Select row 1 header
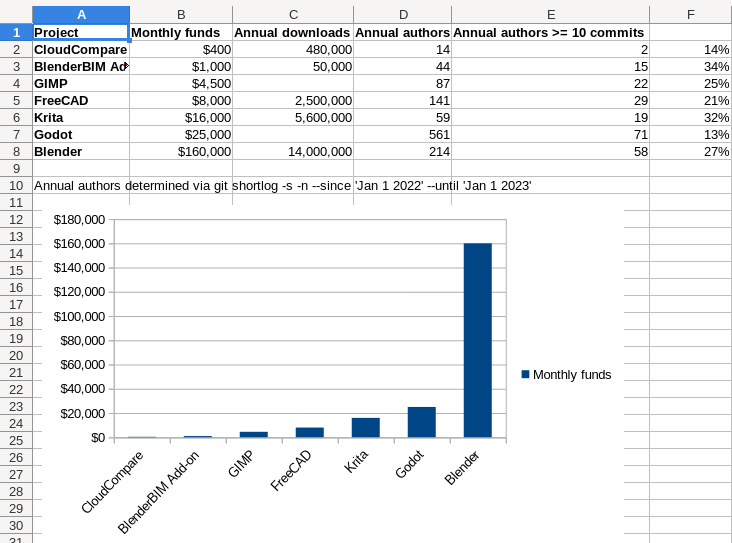The width and height of the screenshot is (732, 543). tap(16, 32)
